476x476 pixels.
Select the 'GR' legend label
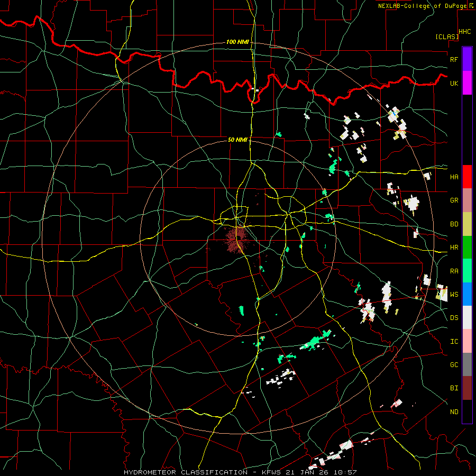tap(454, 200)
